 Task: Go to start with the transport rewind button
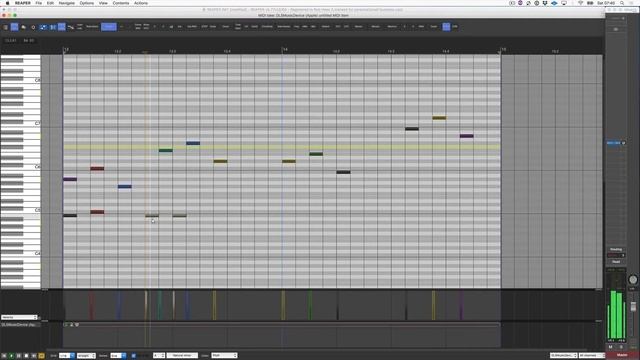pyautogui.click(x=4, y=356)
